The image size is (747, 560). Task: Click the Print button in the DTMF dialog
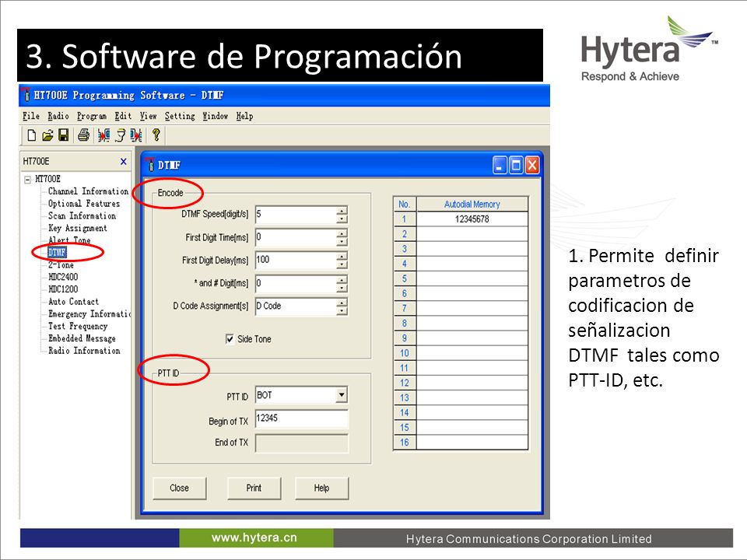pyautogui.click(x=254, y=488)
